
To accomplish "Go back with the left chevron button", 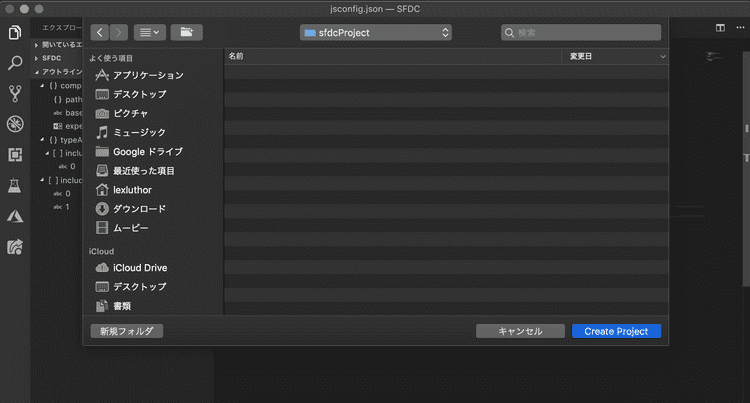I will [x=99, y=32].
